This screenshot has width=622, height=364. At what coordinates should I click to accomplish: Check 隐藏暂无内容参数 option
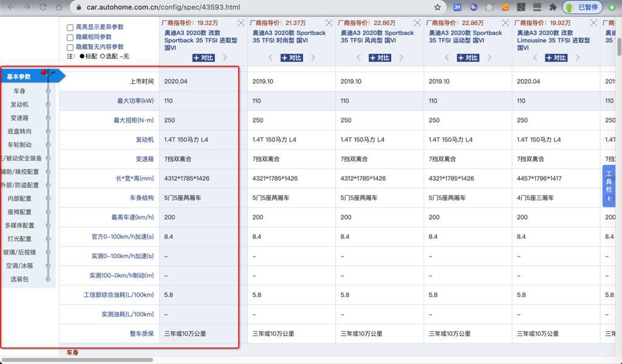coord(70,47)
